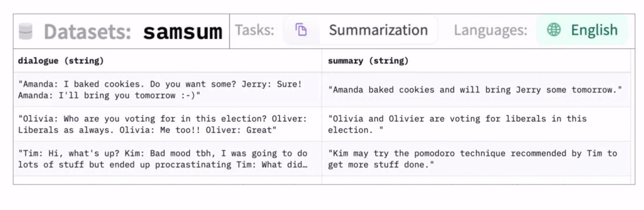Select the Amanda baked cookies dialogue cell
This screenshot has height=210, width=644.
coord(167,90)
